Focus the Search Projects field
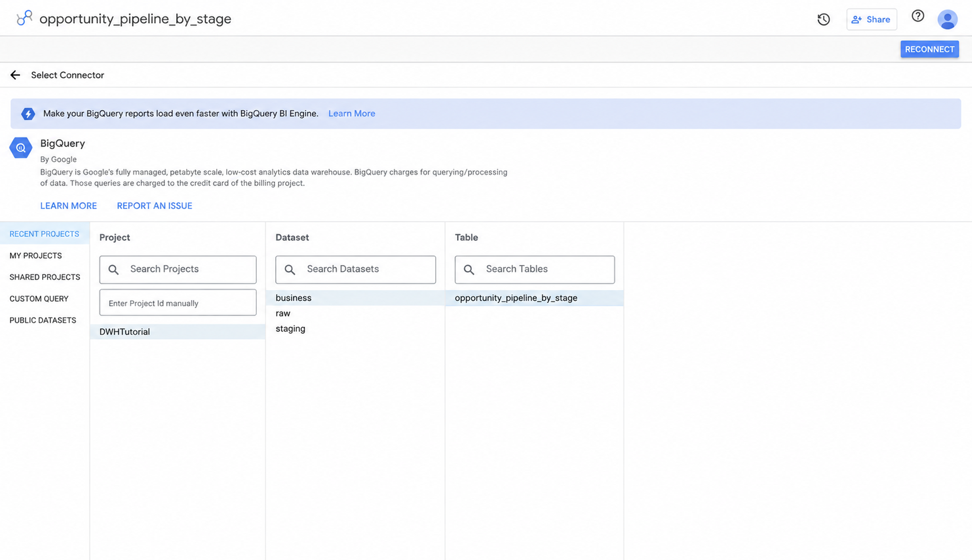This screenshot has height=560, width=972. coord(178,270)
